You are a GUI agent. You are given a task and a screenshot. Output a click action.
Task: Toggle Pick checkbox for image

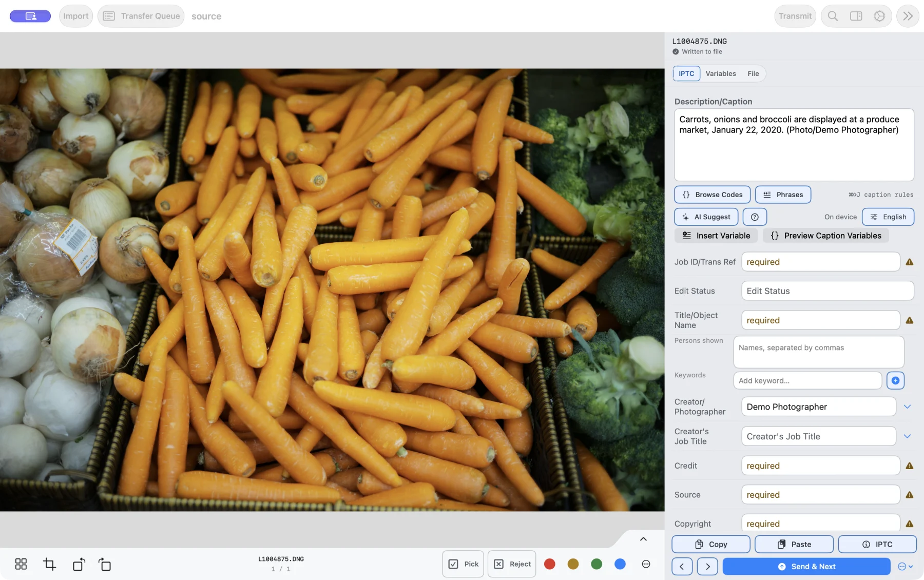pyautogui.click(x=463, y=564)
